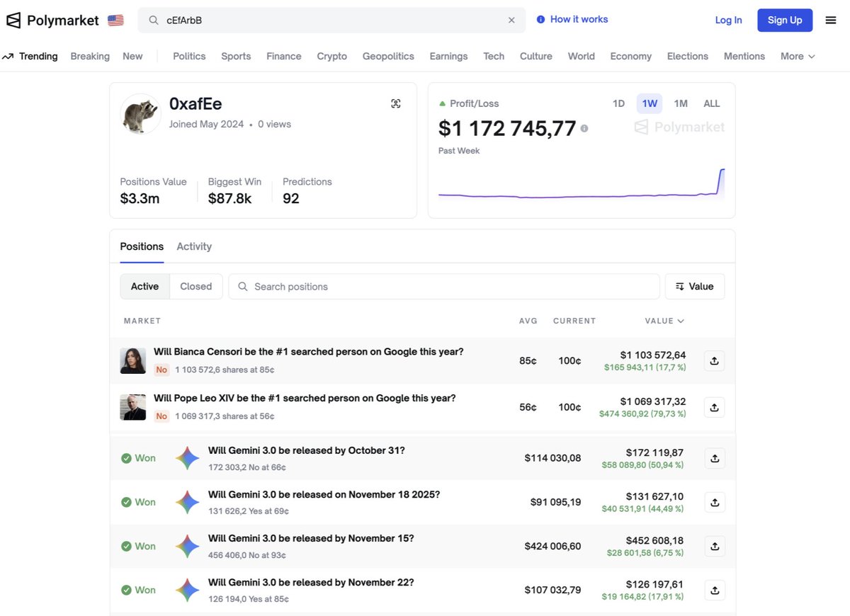
Task: Click the info icon next to profit amount
Action: click(584, 129)
